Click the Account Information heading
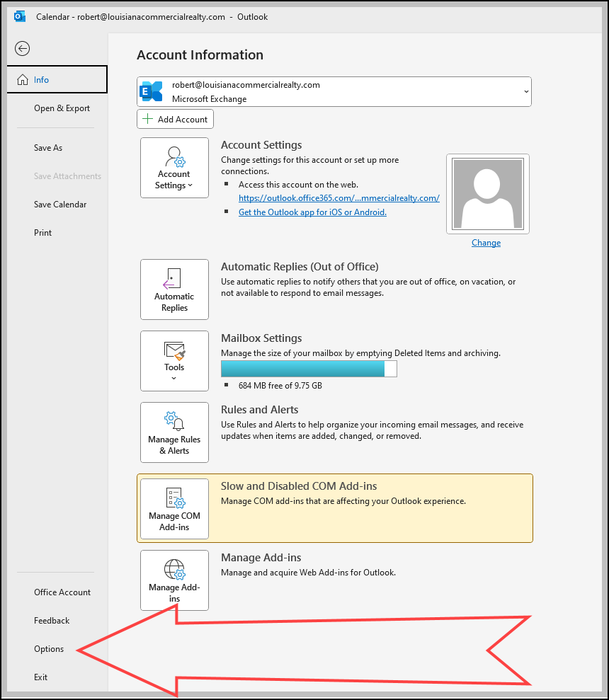Screen dimensions: 609x700 pos(200,55)
